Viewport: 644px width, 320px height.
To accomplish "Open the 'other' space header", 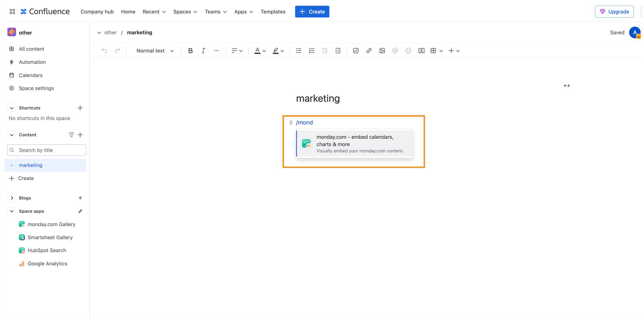I will (20, 32).
